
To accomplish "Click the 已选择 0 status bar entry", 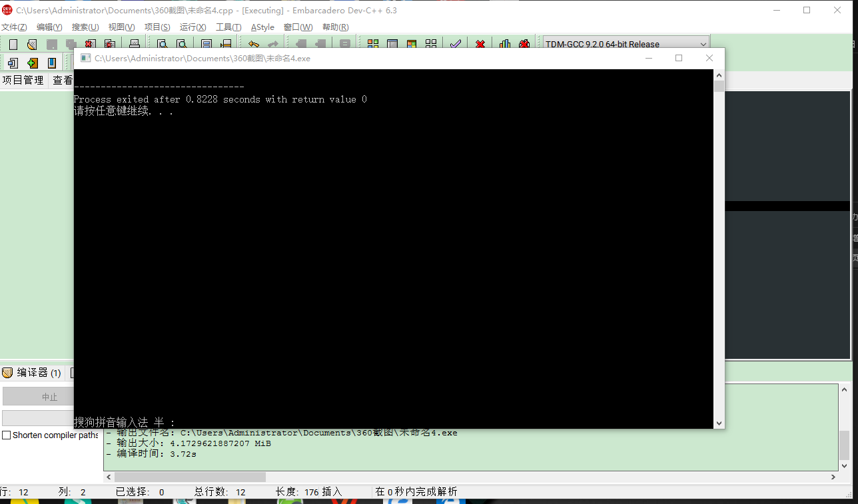I will click(x=140, y=492).
